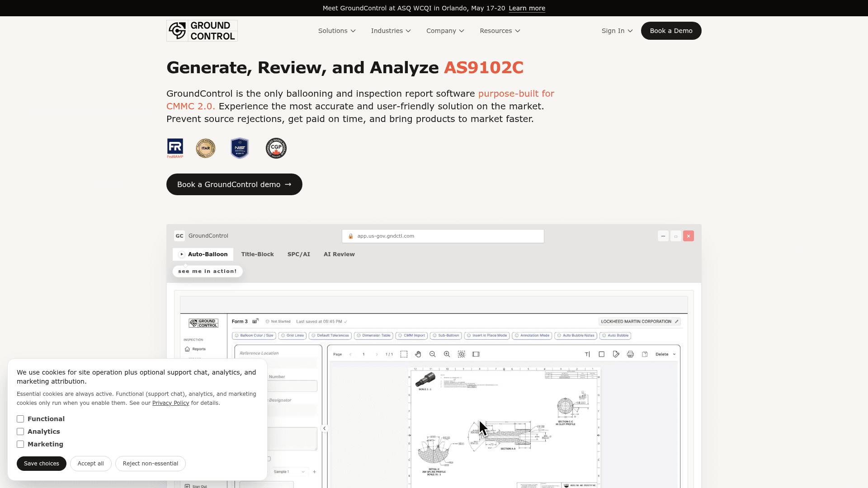Toggle the Balloon Color / Size option

(x=254, y=336)
